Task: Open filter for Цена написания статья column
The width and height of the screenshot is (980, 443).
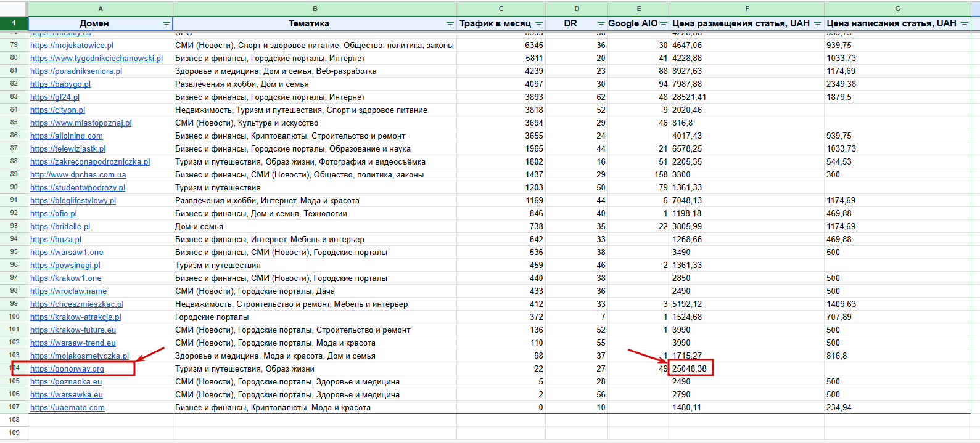Action: tap(964, 24)
